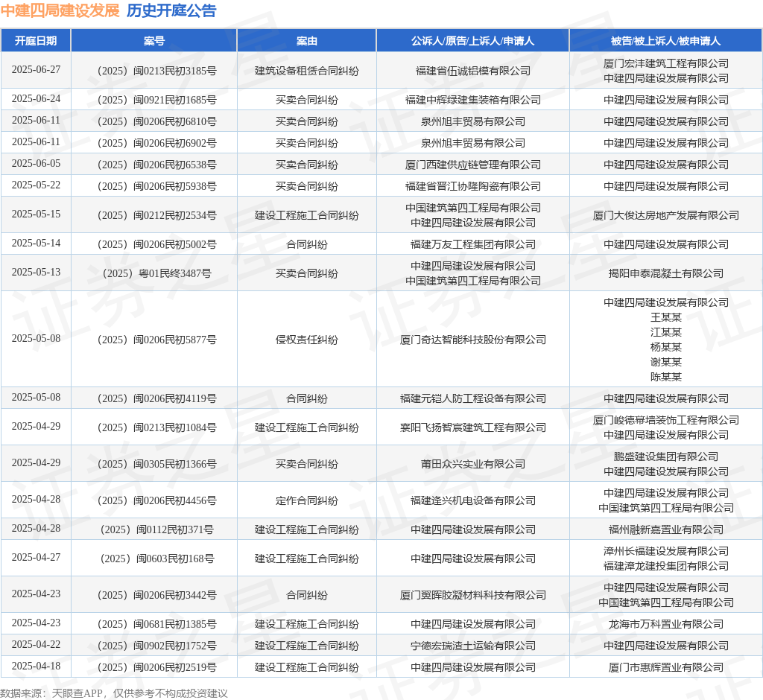This screenshot has height=700, width=763.
Task: Click the 案号 column header
Action: tap(154, 41)
